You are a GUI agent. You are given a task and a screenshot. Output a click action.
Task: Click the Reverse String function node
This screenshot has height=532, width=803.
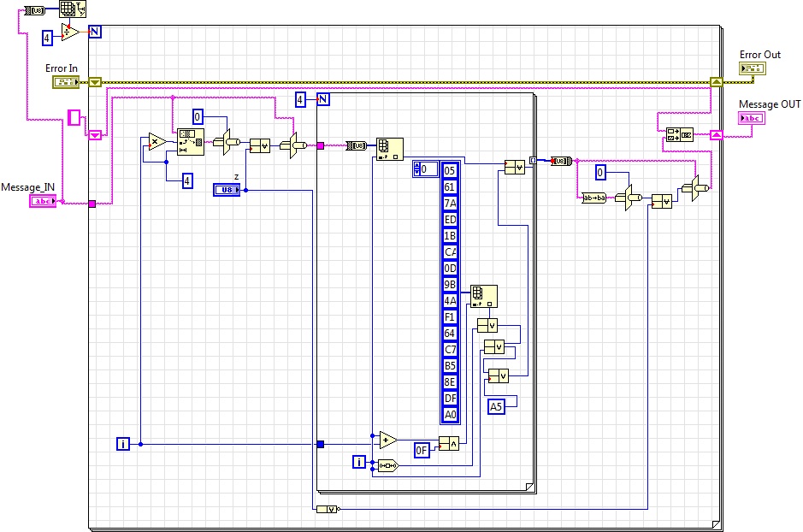593,198
